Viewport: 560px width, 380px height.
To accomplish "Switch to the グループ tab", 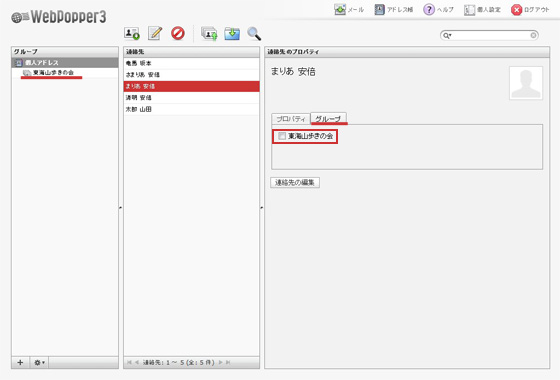I will coord(328,118).
